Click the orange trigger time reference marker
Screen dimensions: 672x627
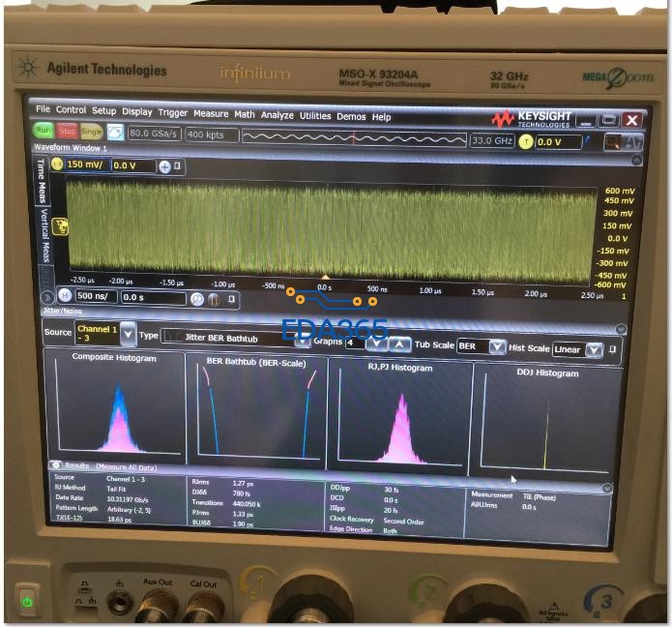pyautogui.click(x=325, y=278)
